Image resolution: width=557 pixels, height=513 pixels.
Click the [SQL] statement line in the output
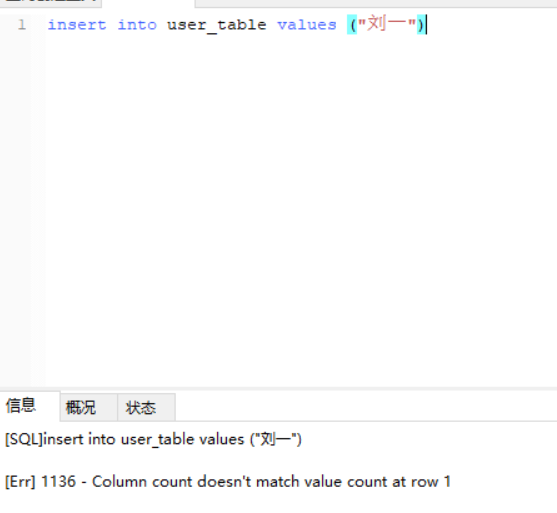(153, 439)
